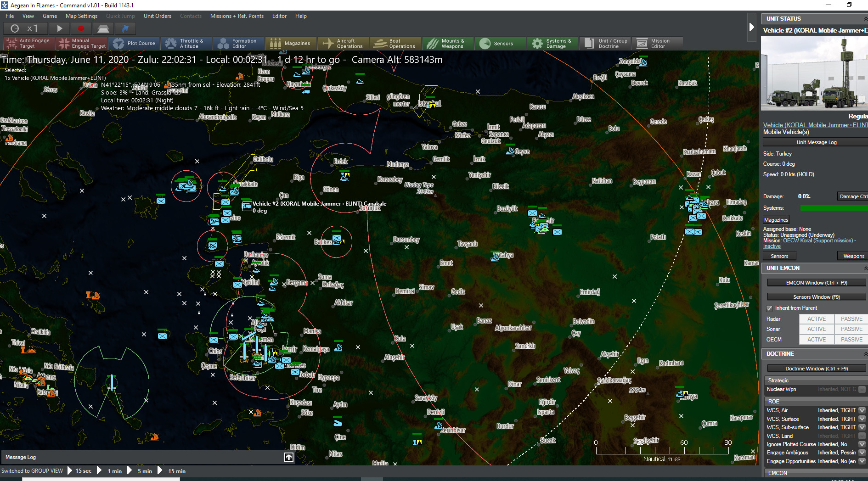This screenshot has width=868, height=481.
Task: Set Radar to PASSIVE
Action: pos(851,319)
